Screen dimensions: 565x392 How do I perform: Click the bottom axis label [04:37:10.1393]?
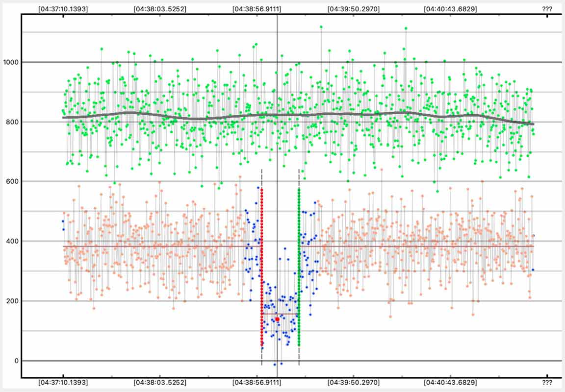(63, 383)
